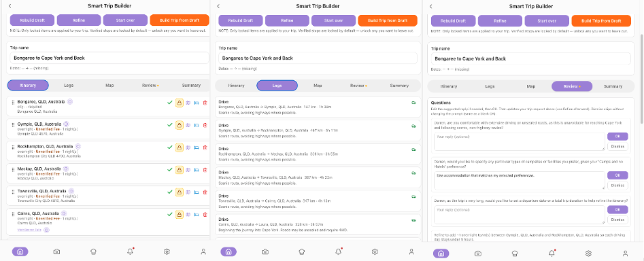
Task: Toggle the lock on the Cairns stop
Action: pos(179,214)
